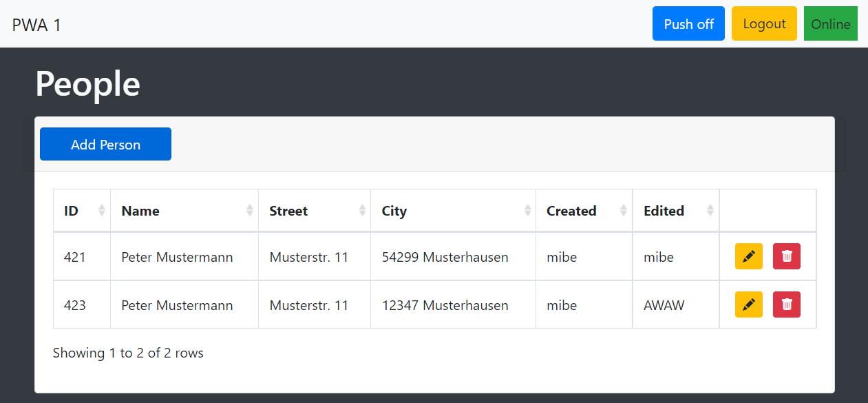Edit person with ID 423
The image size is (868, 403).
click(x=748, y=304)
